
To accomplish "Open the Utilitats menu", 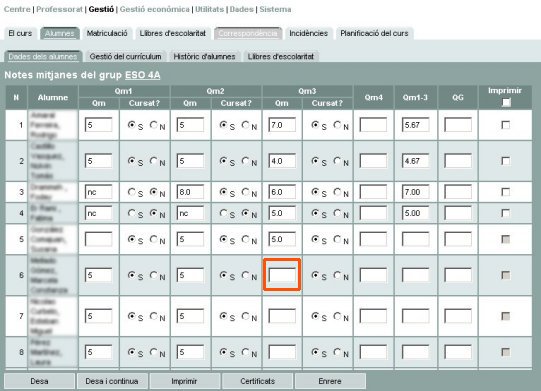I will point(209,9).
